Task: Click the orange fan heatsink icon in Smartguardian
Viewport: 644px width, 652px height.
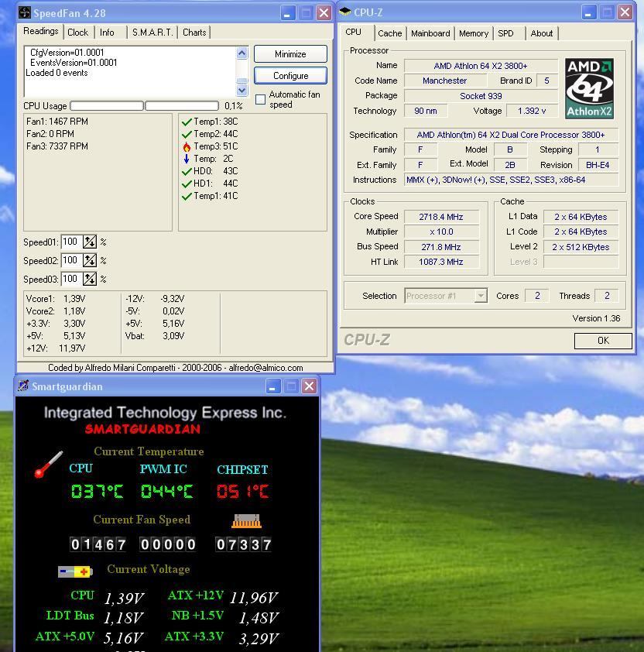Action: pyautogui.click(x=247, y=521)
